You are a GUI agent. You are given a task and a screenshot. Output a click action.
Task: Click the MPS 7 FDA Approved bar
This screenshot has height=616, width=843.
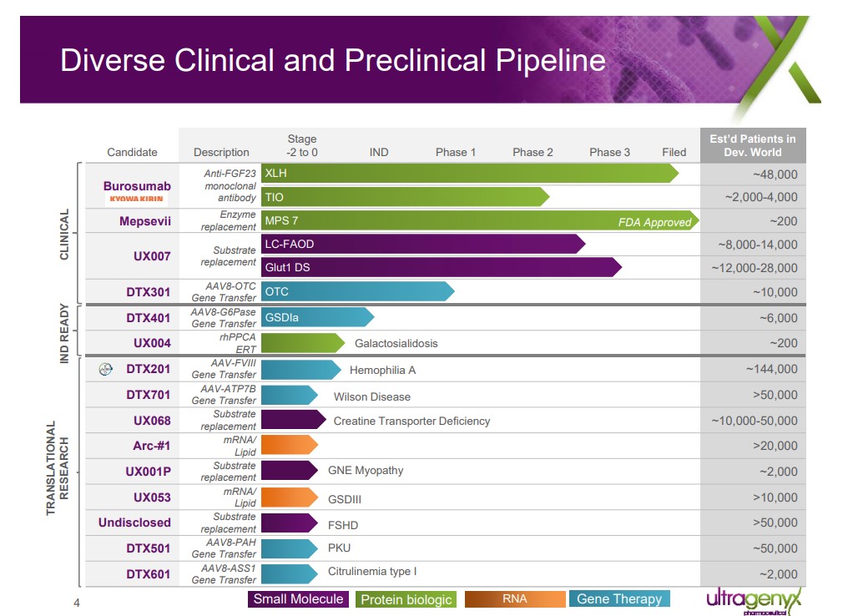476,220
